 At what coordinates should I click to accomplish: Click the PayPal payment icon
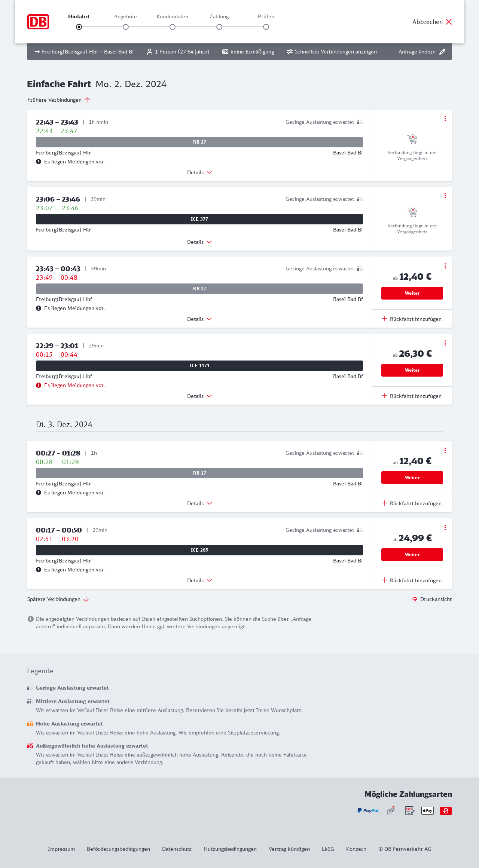368,810
